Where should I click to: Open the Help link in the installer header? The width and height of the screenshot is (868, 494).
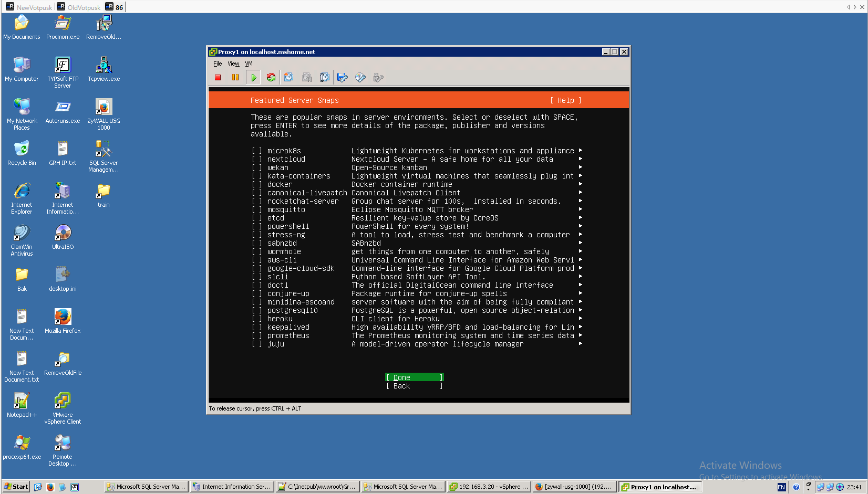[x=566, y=100]
